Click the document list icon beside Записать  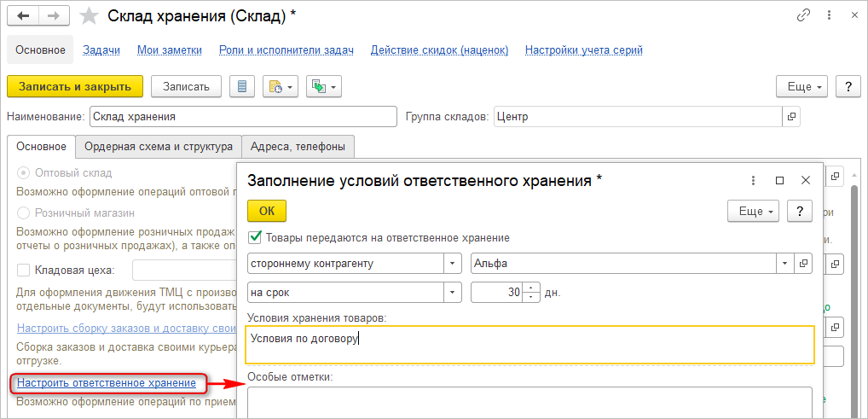pos(242,86)
